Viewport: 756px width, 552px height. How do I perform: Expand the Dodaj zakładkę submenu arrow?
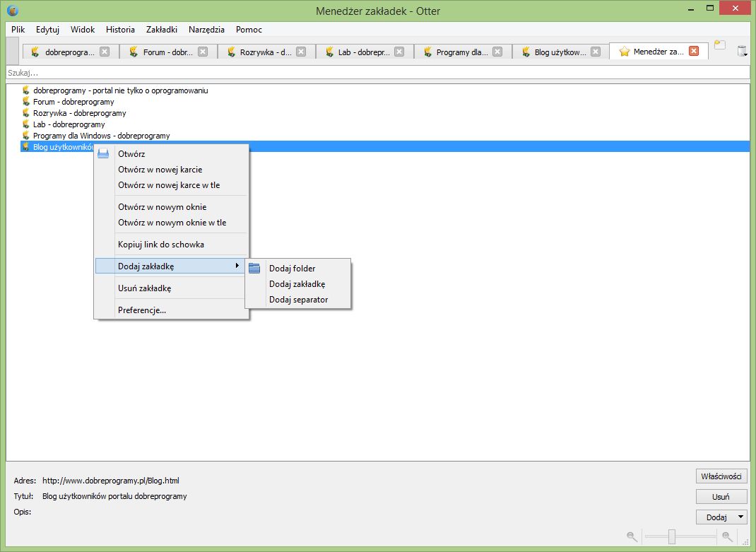[237, 265]
